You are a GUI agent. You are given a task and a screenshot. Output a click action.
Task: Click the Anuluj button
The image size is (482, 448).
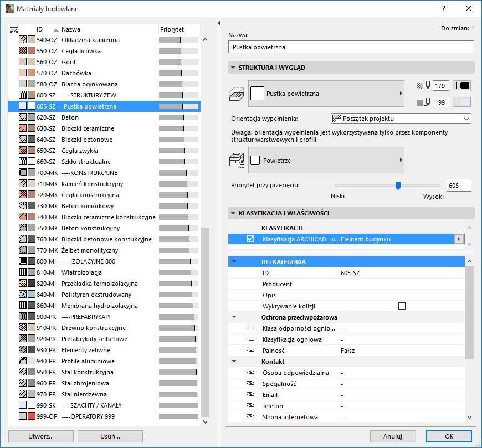(393, 436)
